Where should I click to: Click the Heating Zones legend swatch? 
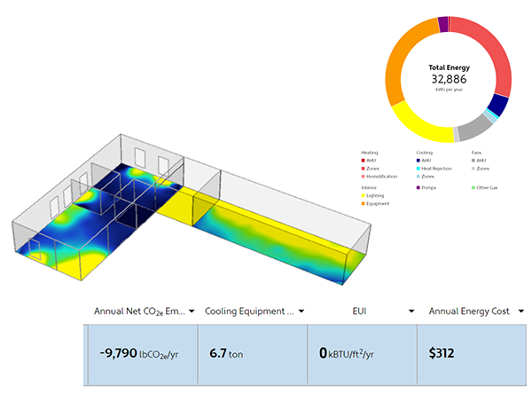tap(364, 168)
